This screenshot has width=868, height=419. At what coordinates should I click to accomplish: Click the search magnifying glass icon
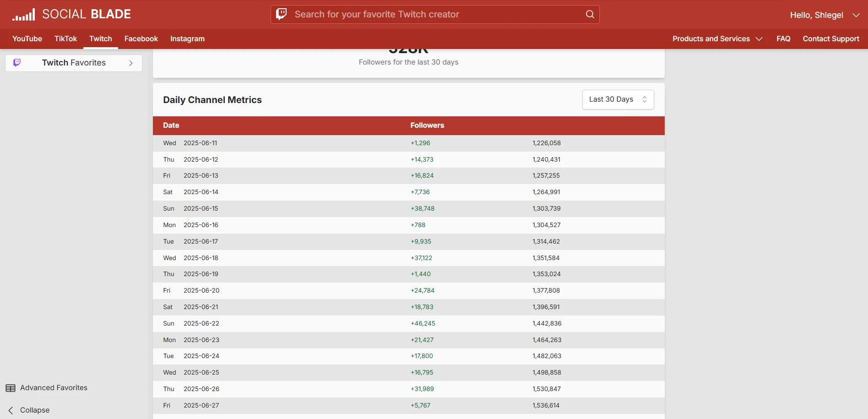coord(589,14)
